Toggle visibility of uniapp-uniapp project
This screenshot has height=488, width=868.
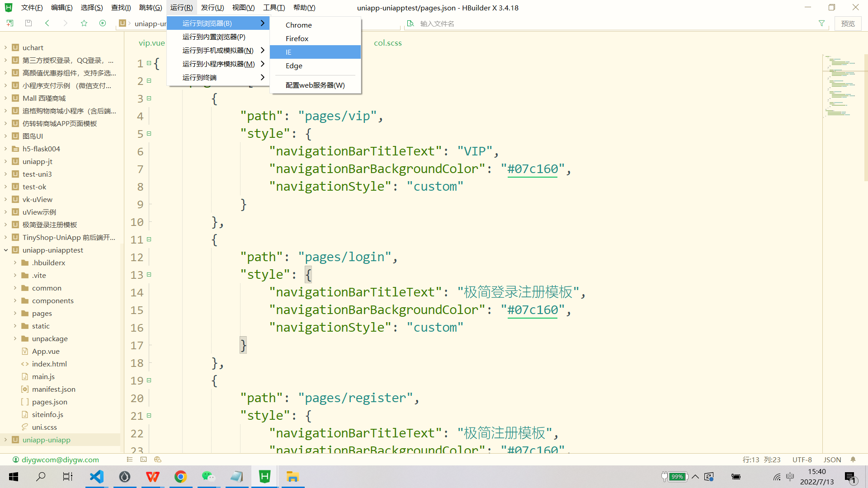(x=6, y=440)
